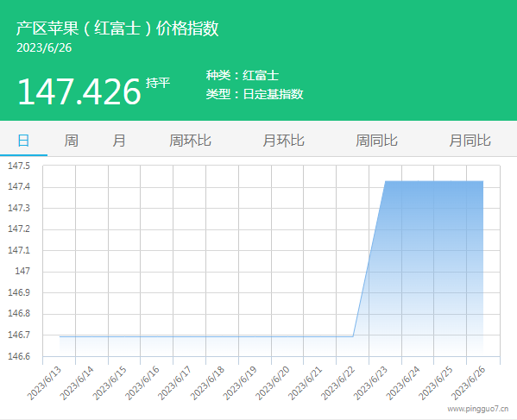Open the 周同比 tab

coord(376,141)
